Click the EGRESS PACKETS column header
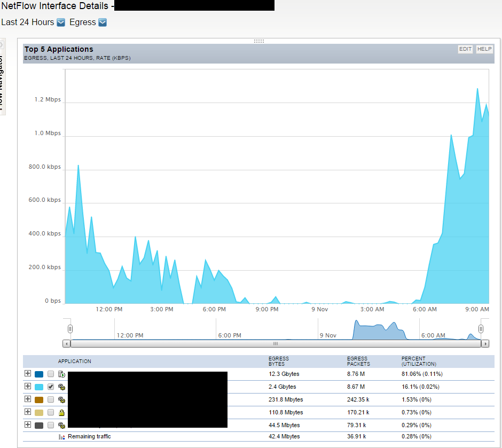Screen dimensions: 502x448 pos(358,361)
